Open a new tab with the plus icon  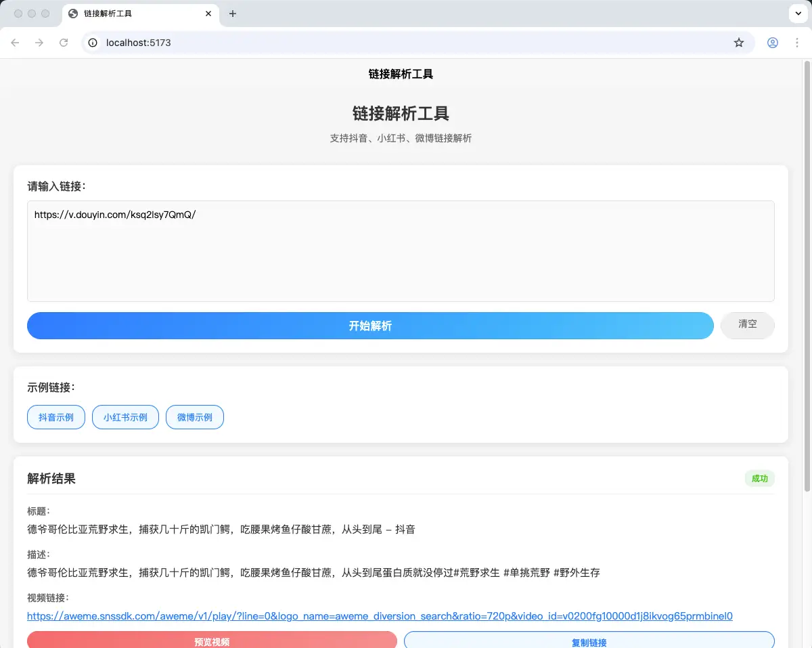click(x=233, y=14)
